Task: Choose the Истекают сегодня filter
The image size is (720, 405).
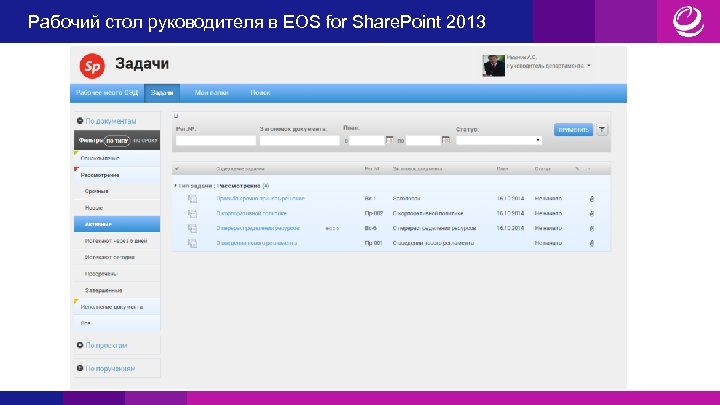Action: click(x=117, y=257)
